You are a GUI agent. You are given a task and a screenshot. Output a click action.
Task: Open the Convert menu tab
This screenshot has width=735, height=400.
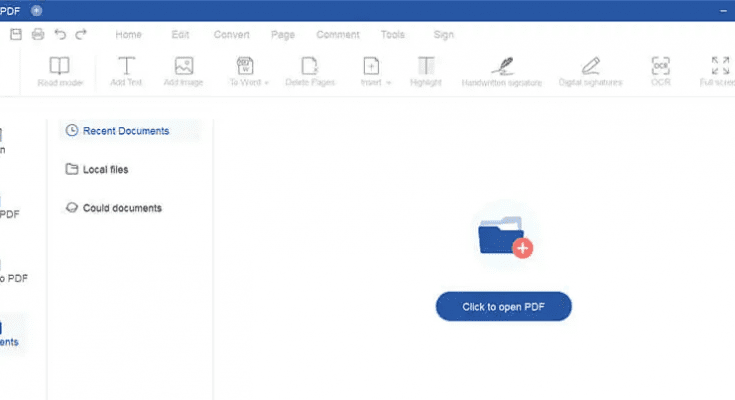232,35
